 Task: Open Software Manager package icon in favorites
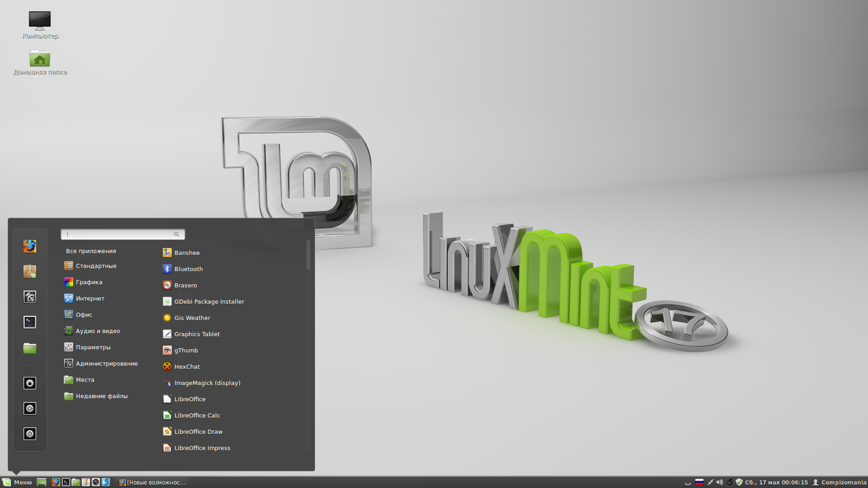pyautogui.click(x=30, y=272)
